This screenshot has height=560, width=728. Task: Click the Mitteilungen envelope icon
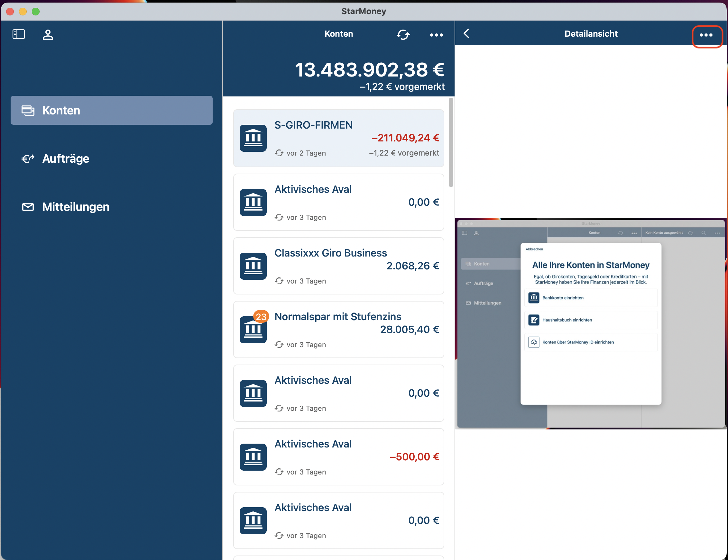click(28, 207)
